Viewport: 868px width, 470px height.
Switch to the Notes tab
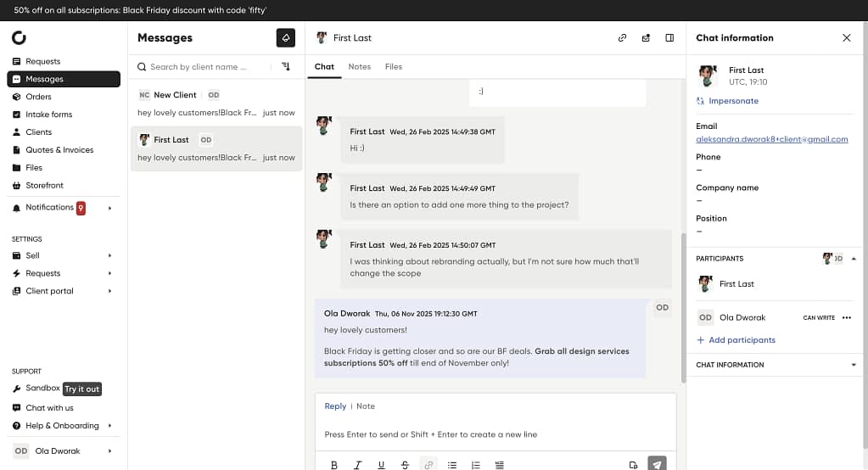[359, 66]
